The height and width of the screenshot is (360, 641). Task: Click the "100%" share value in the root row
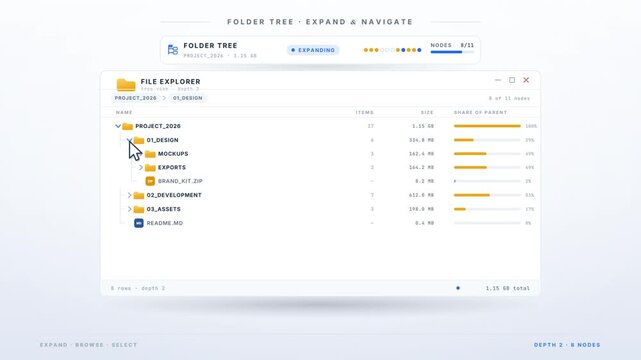coord(531,126)
